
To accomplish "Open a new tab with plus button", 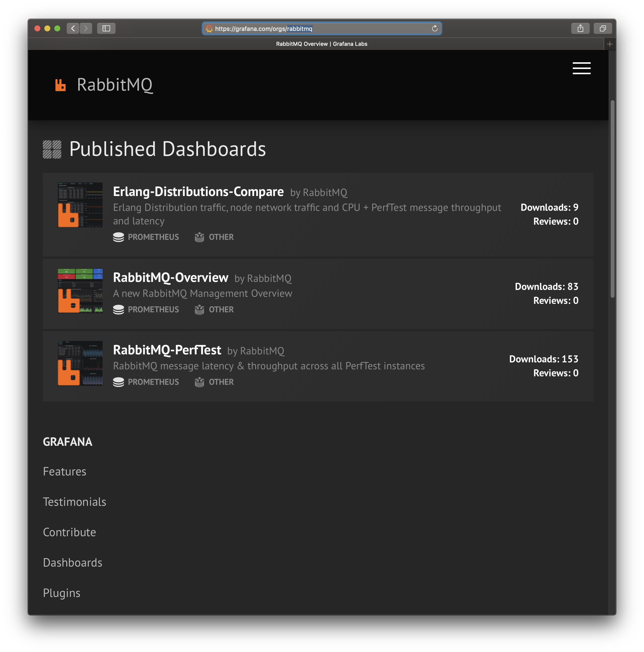I will (x=610, y=44).
